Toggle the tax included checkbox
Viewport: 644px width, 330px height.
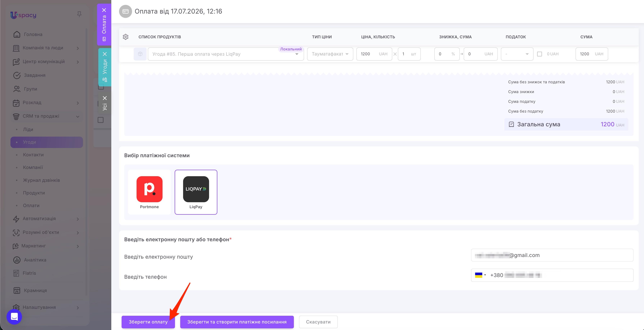tap(540, 54)
